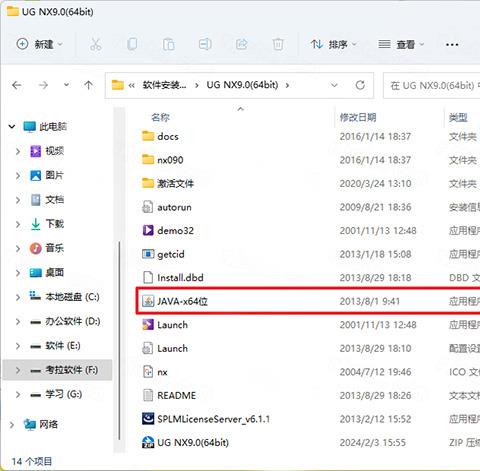The image size is (480, 471).
Task: Select 本地磁盘 (C:) drive
Action: 72,297
